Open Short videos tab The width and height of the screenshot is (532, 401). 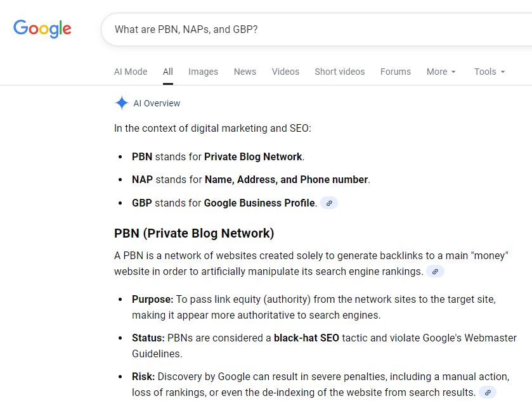pyautogui.click(x=340, y=72)
